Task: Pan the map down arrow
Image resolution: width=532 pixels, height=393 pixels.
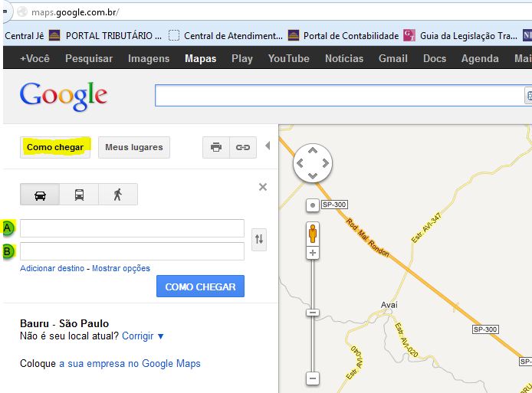Action: [x=313, y=175]
